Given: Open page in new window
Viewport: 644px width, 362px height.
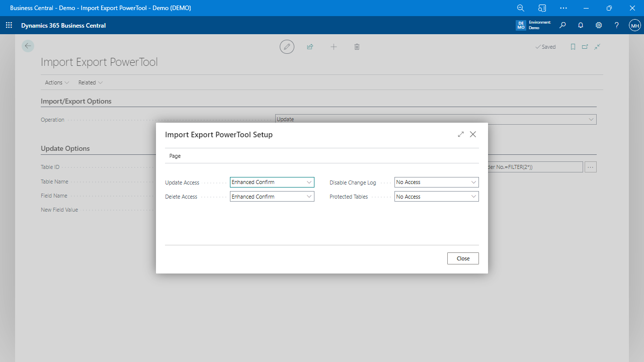Looking at the screenshot, I should point(585,47).
